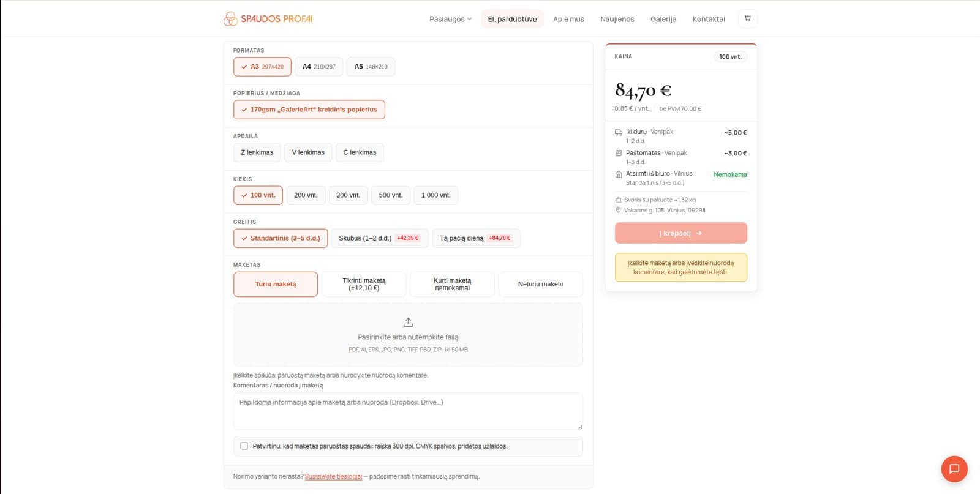Click the Svoris su pakuote ~1,32 kg text

tap(660, 200)
